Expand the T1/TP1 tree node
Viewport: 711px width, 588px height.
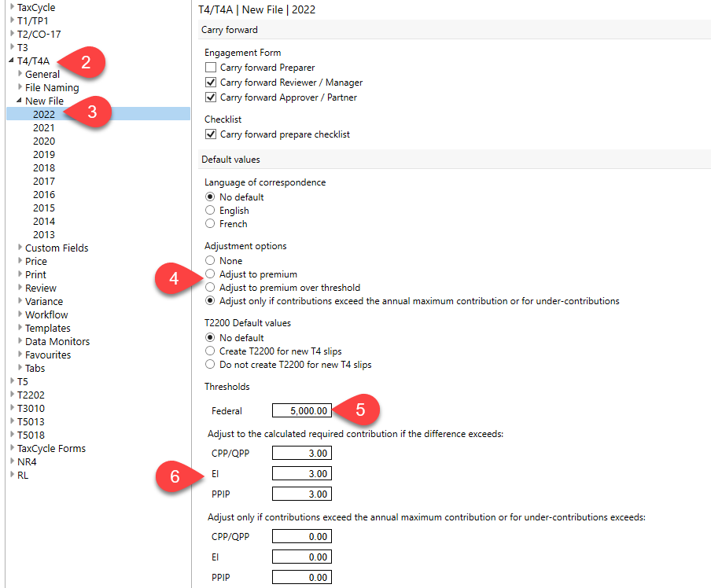13,20
